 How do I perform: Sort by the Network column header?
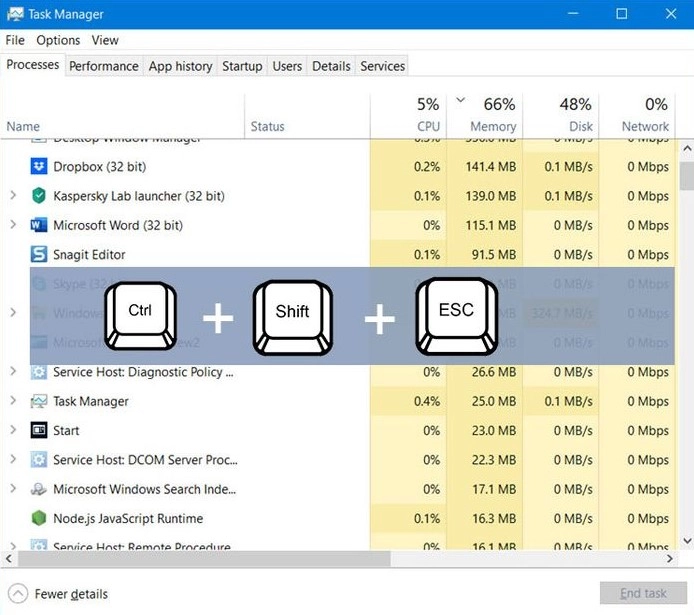(637, 115)
